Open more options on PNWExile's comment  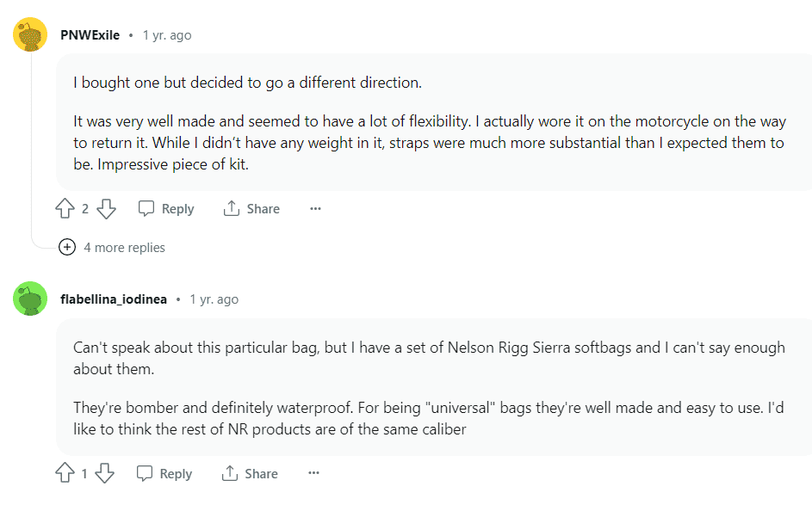pos(315,208)
